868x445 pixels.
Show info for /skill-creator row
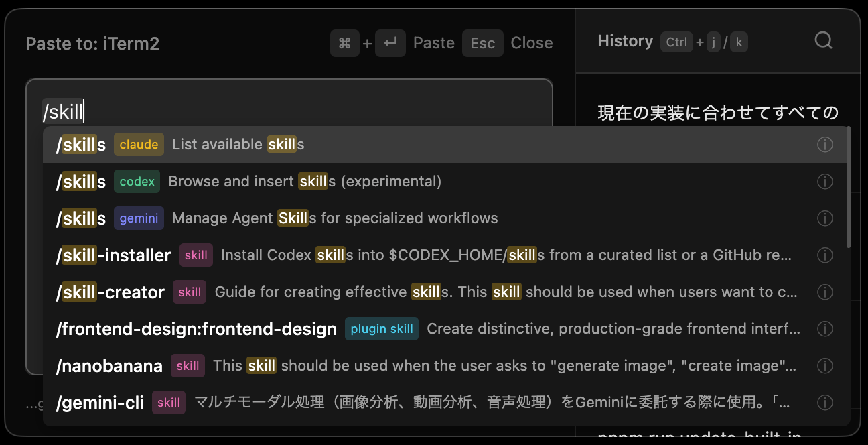pyautogui.click(x=825, y=292)
